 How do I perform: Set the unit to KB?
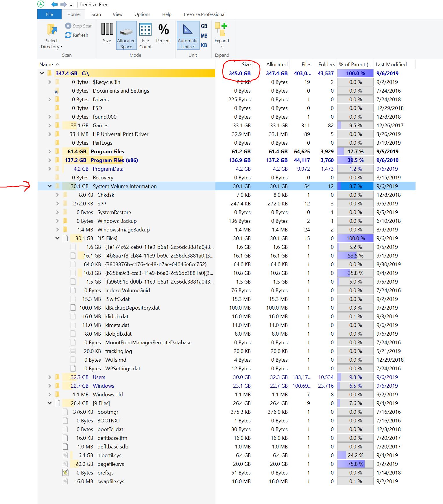coord(204,45)
